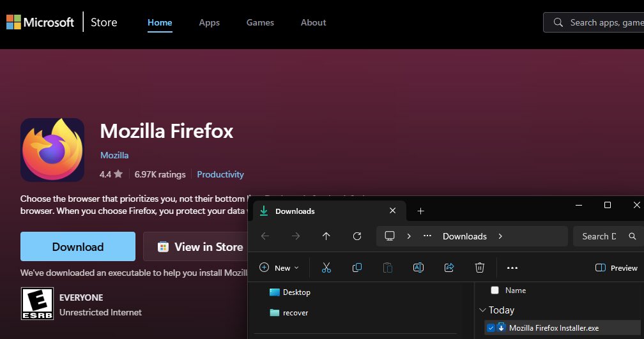Click the Paste clipboard icon
The width and height of the screenshot is (644, 339).
pyautogui.click(x=388, y=267)
